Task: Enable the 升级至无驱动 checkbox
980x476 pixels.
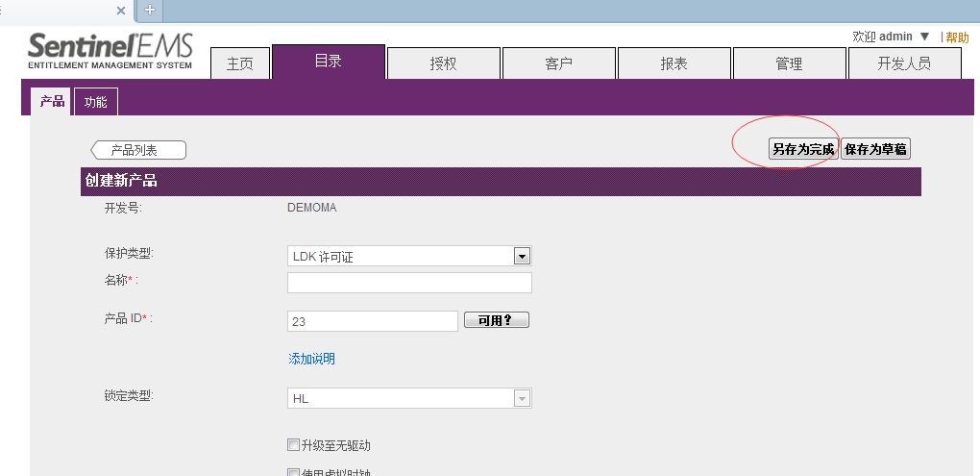Action: 294,445
